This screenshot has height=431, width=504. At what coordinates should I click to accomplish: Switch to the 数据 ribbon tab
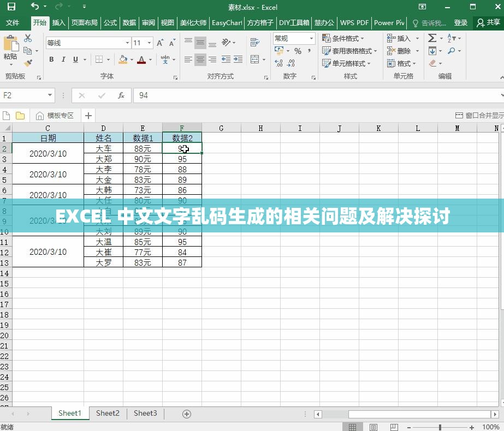[x=129, y=23]
